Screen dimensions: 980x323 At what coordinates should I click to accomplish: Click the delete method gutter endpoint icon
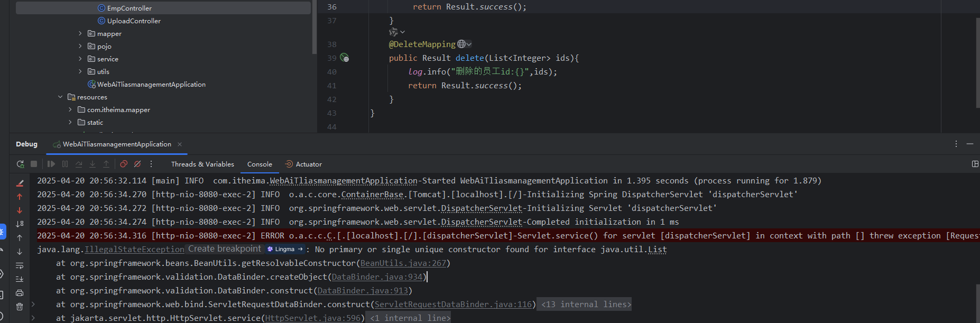[x=345, y=58]
